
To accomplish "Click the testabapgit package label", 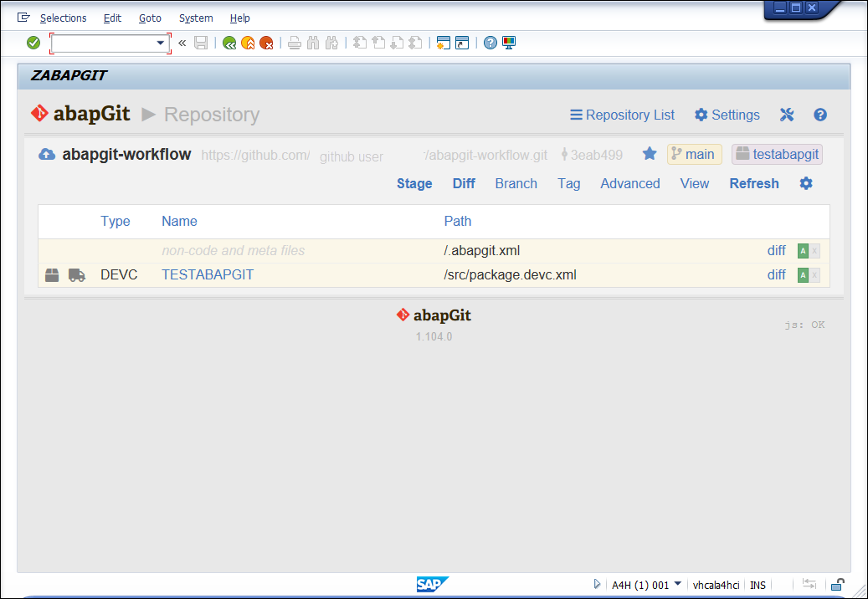I will (778, 154).
